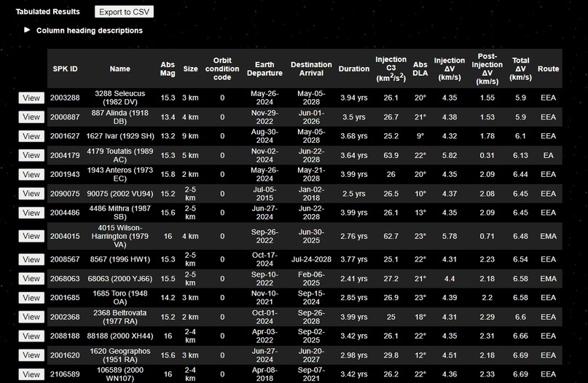
Task: Open View for 4486 Mithra
Action: [x=31, y=213]
